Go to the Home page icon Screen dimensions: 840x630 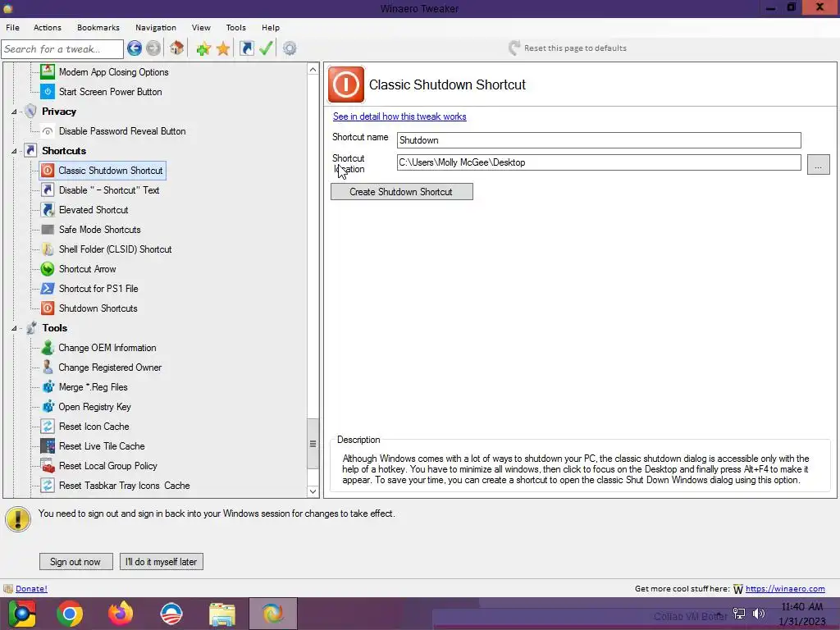point(177,48)
